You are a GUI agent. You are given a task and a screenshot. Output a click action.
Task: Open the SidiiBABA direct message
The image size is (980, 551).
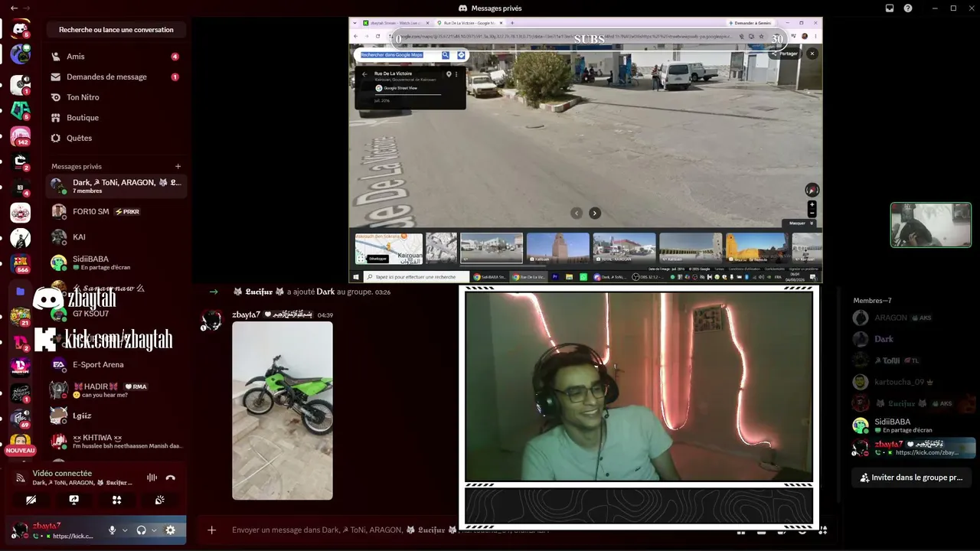click(x=116, y=262)
